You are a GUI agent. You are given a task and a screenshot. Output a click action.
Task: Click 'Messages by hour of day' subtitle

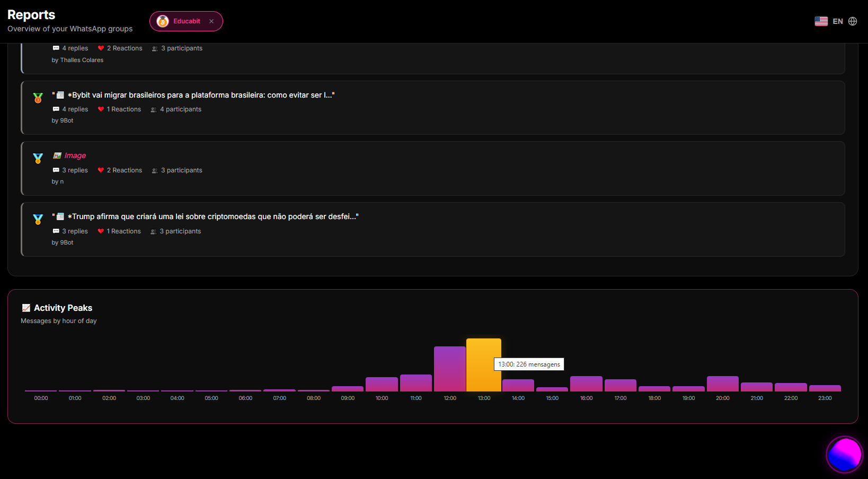coord(59,321)
